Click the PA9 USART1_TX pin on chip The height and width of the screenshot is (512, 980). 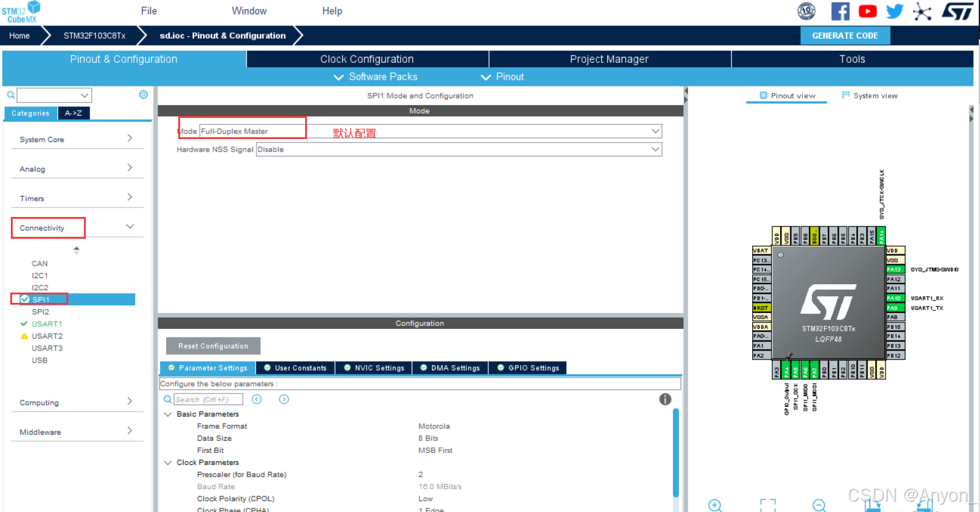895,308
